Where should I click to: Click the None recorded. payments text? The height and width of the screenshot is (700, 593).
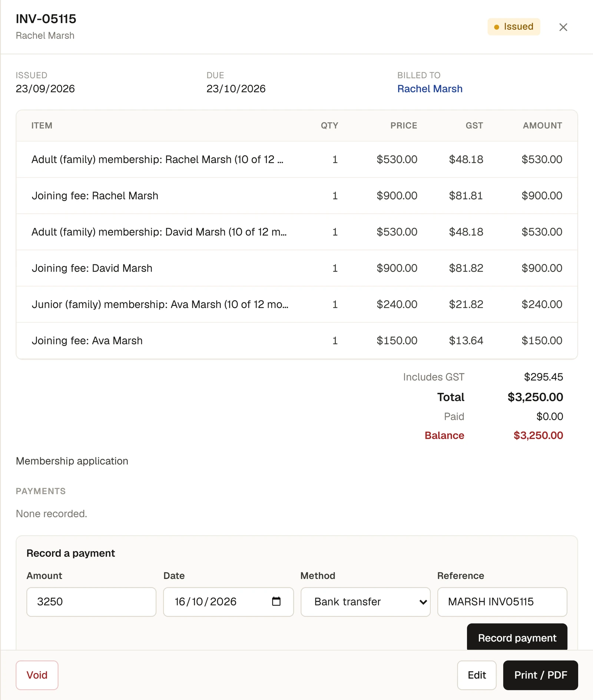pyautogui.click(x=52, y=514)
